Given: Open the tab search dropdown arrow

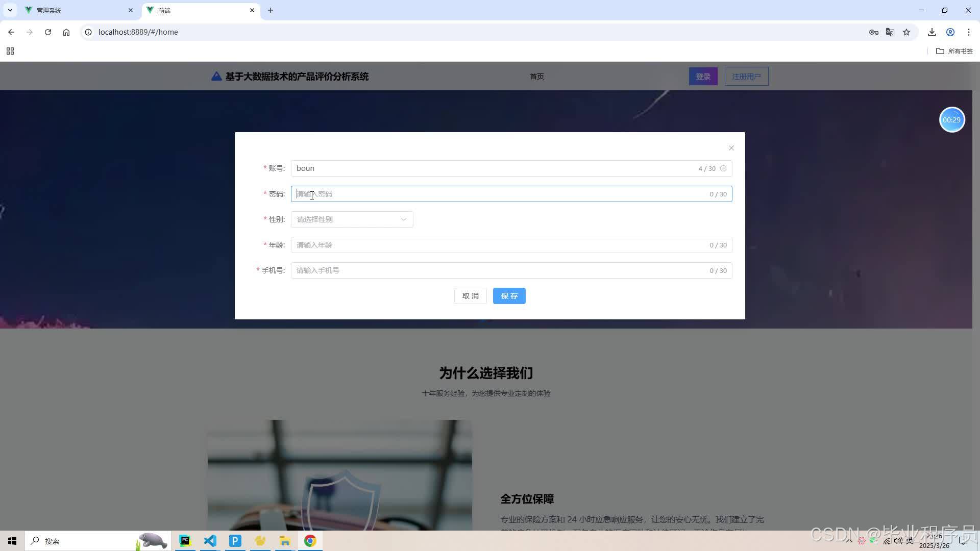Looking at the screenshot, I should coord(10,10).
